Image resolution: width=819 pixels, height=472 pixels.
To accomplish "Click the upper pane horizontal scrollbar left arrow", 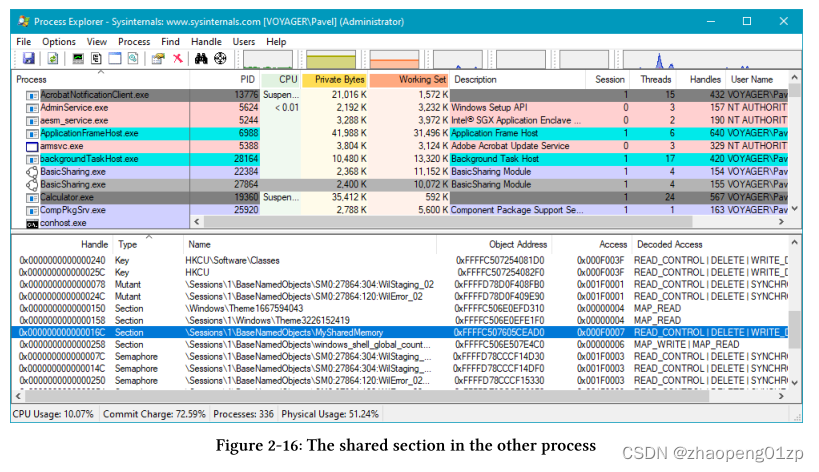I will pos(197,222).
